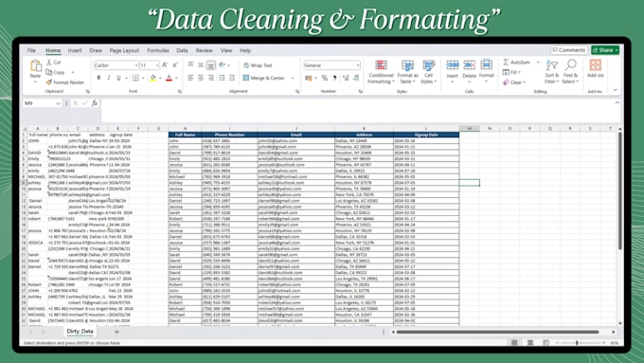644x363 pixels.
Task: Align cell text right
Action: point(210,78)
